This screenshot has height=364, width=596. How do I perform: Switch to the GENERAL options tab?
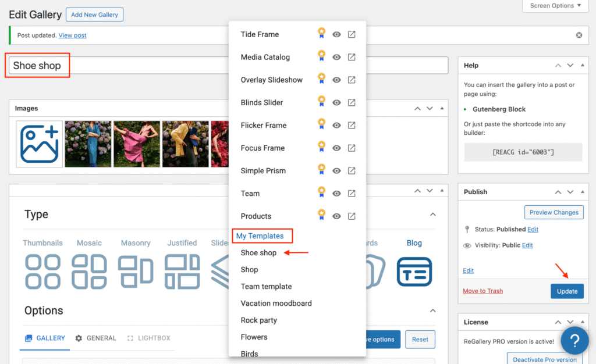96,338
